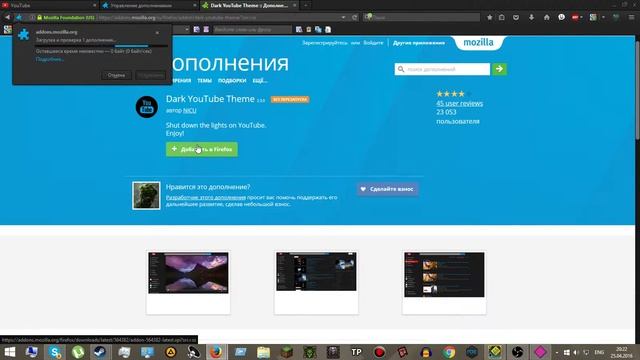Click the sign-in link in header
640x360 pixels.
pos(373,42)
